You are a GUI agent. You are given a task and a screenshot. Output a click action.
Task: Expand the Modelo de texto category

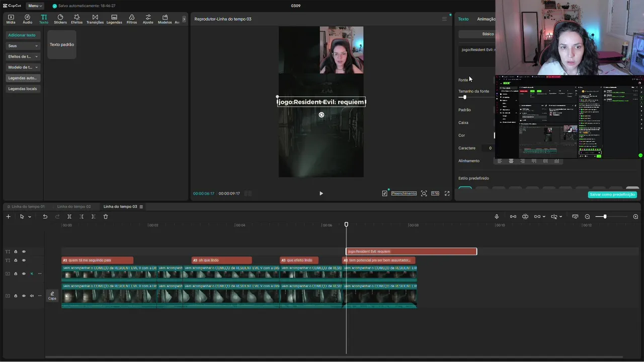pyautogui.click(x=23, y=67)
